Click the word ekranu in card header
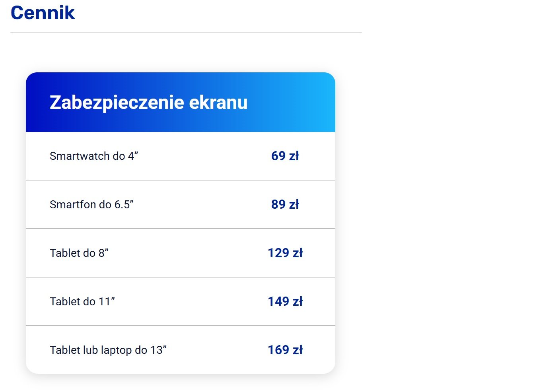 (218, 102)
